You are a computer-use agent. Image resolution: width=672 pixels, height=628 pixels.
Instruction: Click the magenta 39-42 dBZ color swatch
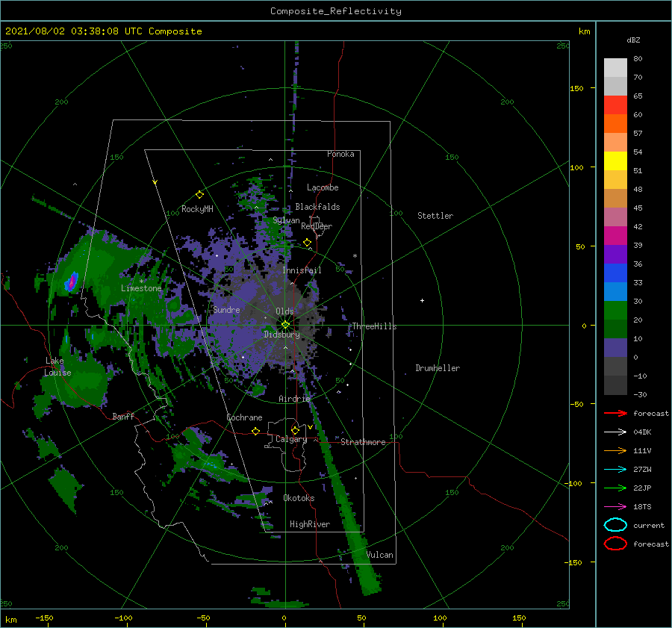pyautogui.click(x=615, y=236)
